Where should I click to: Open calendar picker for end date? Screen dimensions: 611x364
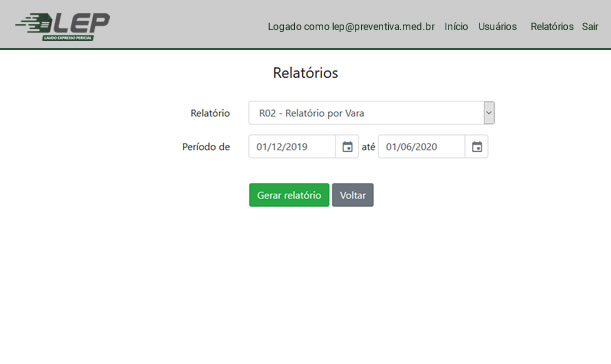[477, 147]
